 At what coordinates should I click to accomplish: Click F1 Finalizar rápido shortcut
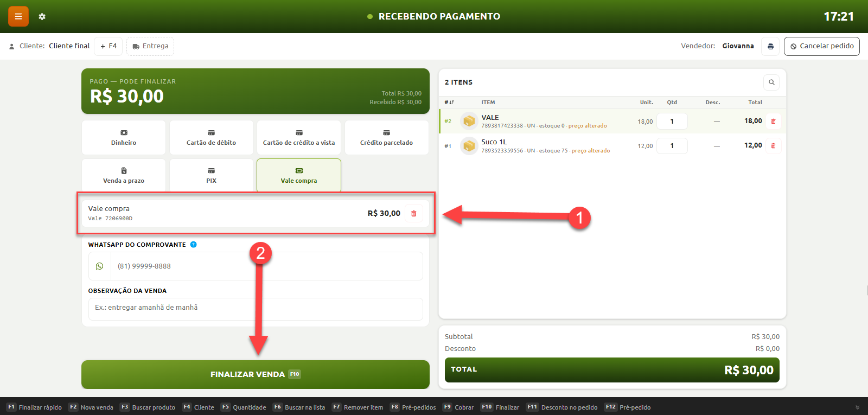(34, 407)
